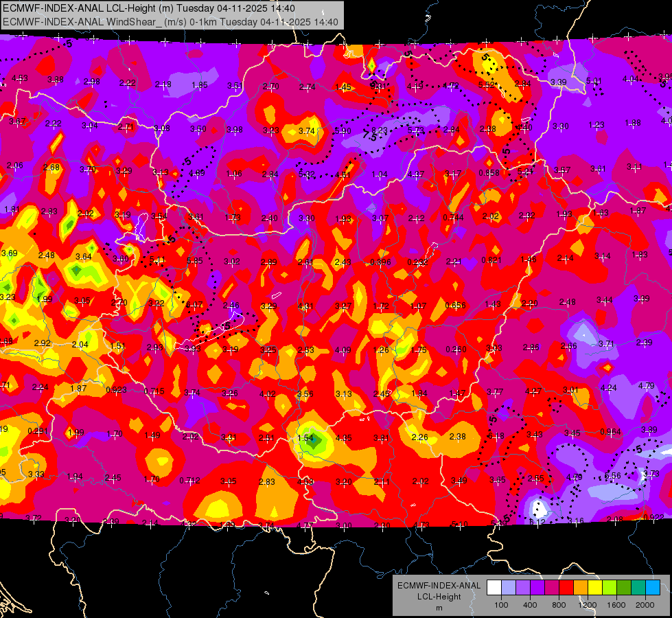The width and height of the screenshot is (672, 618).
Task: Click the wind shear value '1.04'
Action: pos(380,174)
